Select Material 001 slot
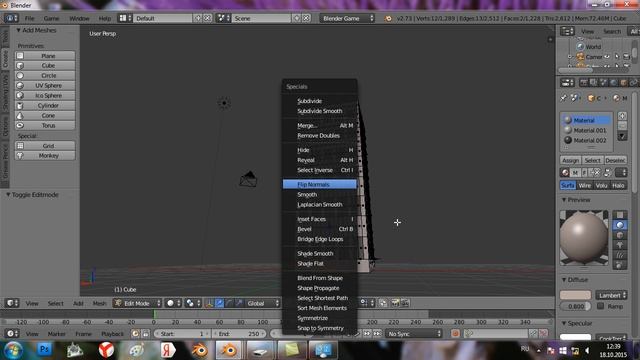640x360 pixels. (x=586, y=130)
